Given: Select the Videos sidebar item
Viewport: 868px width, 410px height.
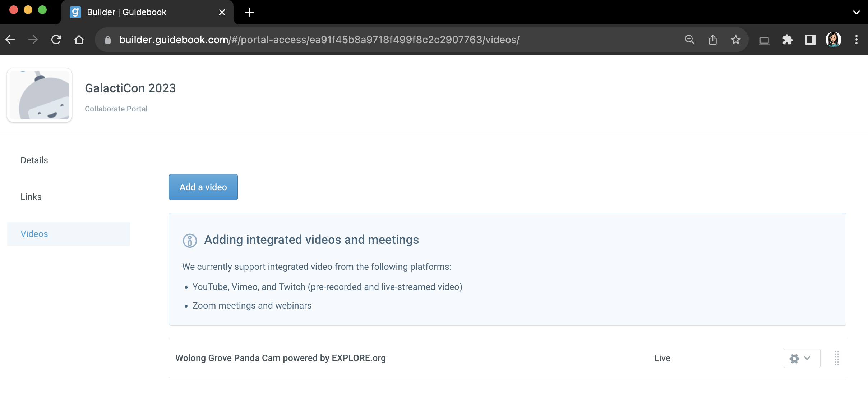Looking at the screenshot, I should tap(69, 234).
